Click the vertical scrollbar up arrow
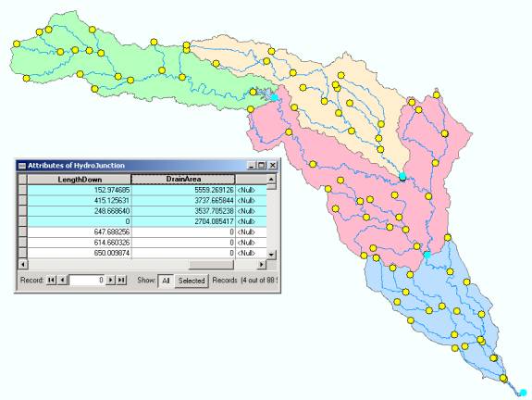Viewport: 532px width, 400px height. [271, 179]
